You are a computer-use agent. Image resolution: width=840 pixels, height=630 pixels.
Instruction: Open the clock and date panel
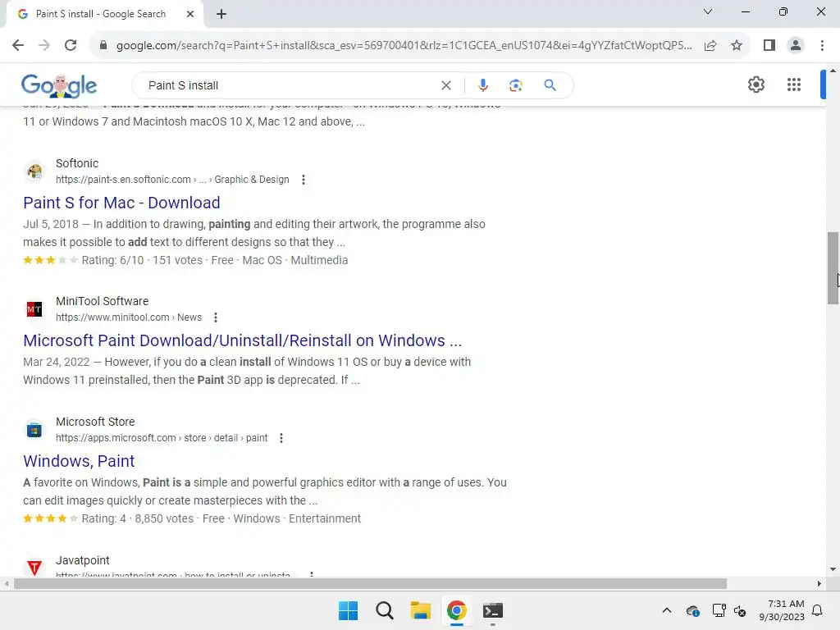[782, 610]
